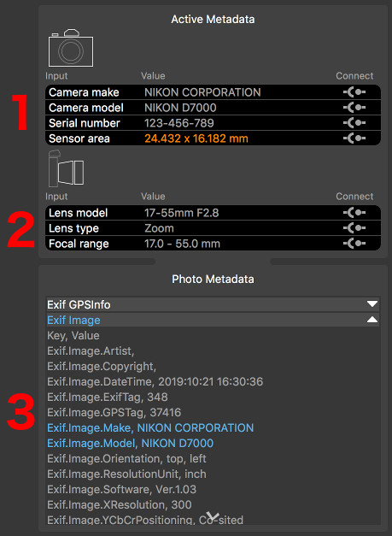This screenshot has height=536, width=392.
Task: Collapse the Exif Image section
Action: [372, 320]
